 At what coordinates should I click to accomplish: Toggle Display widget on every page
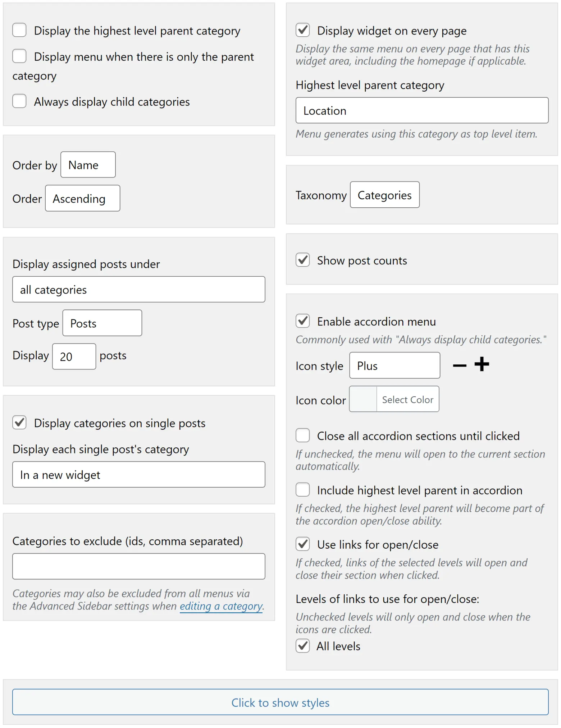302,30
